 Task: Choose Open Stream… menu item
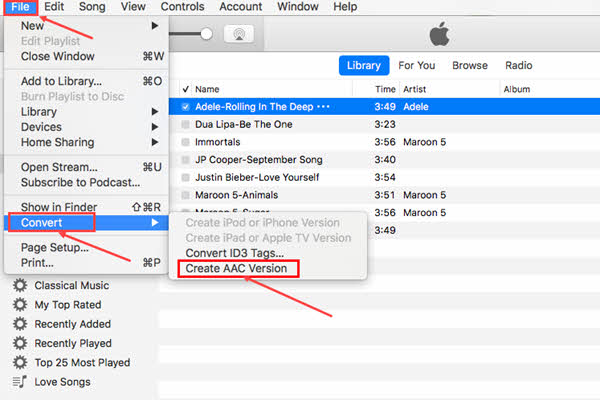86,167
